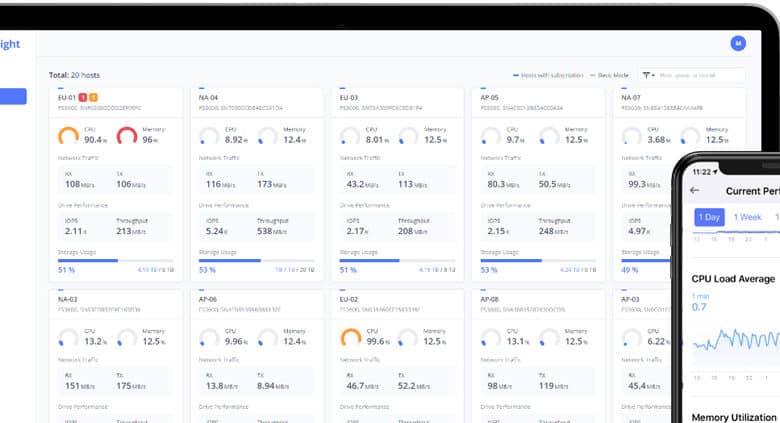Open host AP-08 card title
Viewport: 780px width, 423px height.
point(489,299)
